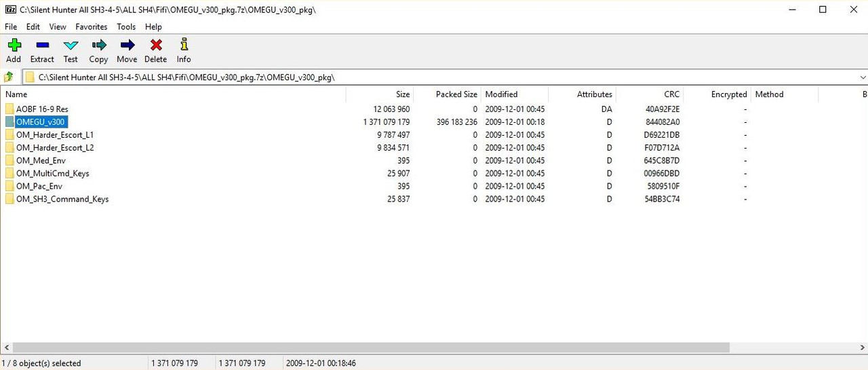Select the AOBF 16-9 Res folder icon
This screenshot has height=370, width=868.
coord(9,109)
